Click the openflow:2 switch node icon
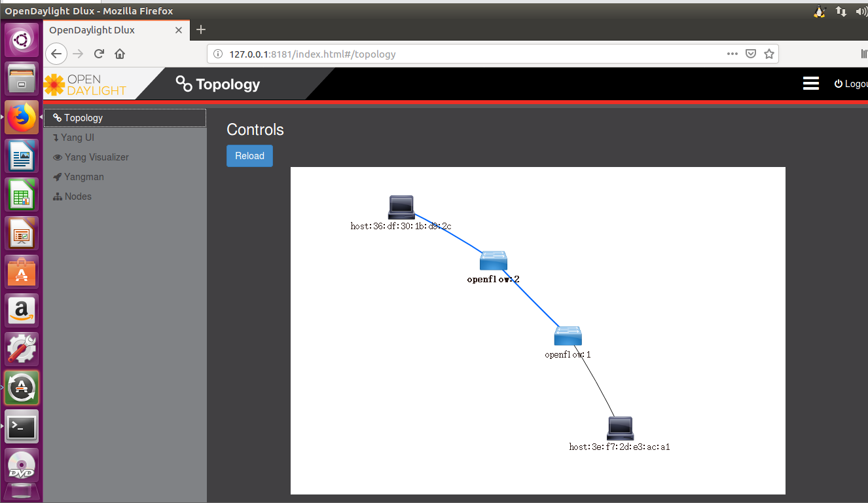868x503 pixels. click(493, 261)
